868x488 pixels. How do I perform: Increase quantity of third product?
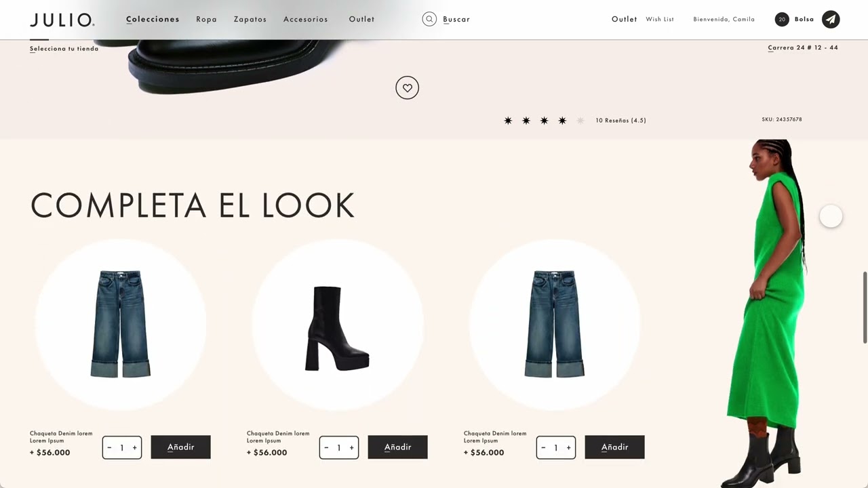click(568, 447)
